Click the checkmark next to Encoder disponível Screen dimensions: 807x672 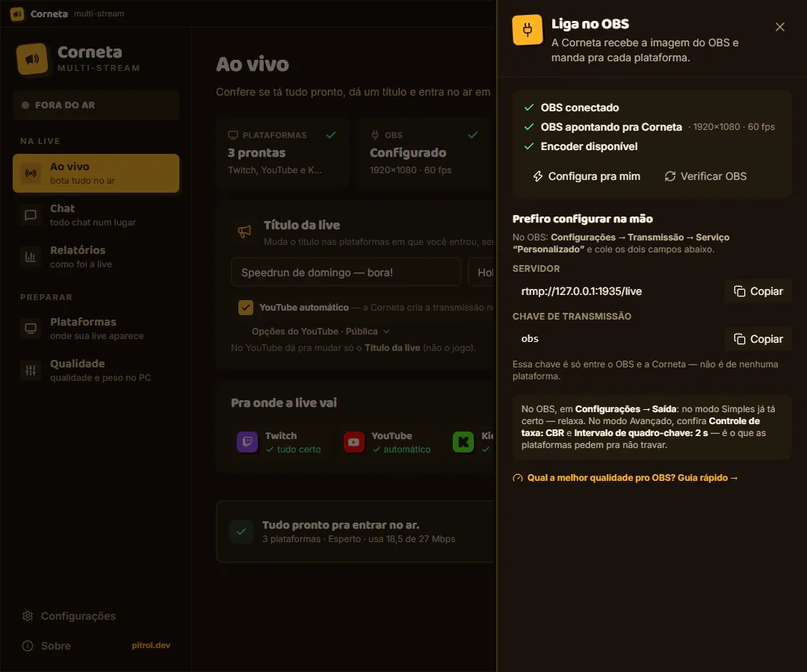click(528, 146)
